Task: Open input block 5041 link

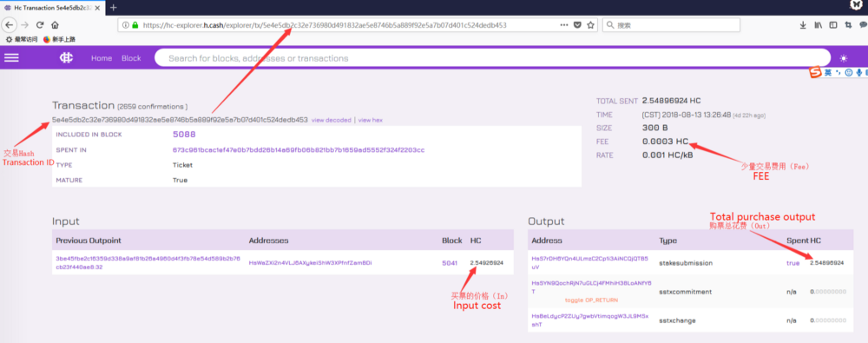Action: [x=450, y=262]
